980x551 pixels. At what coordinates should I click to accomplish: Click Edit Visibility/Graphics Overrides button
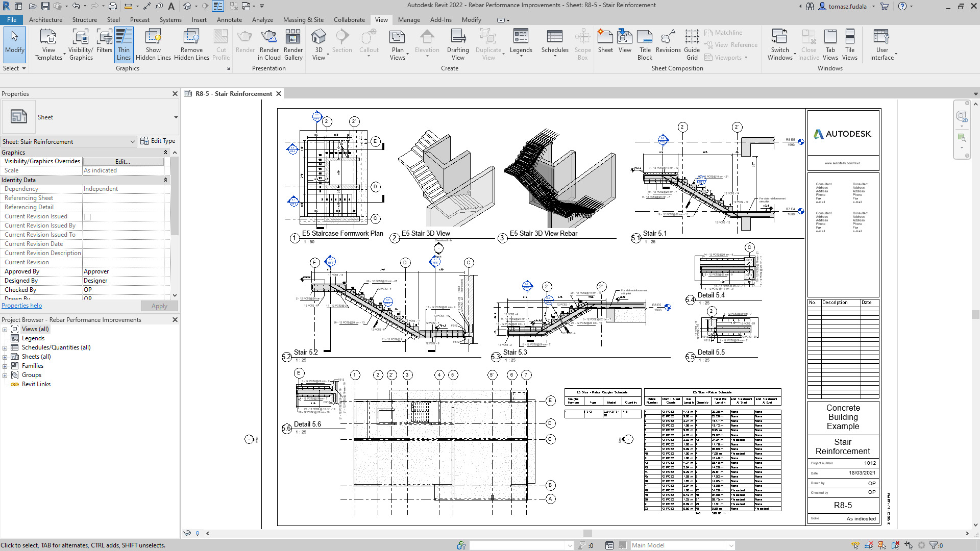122,161
